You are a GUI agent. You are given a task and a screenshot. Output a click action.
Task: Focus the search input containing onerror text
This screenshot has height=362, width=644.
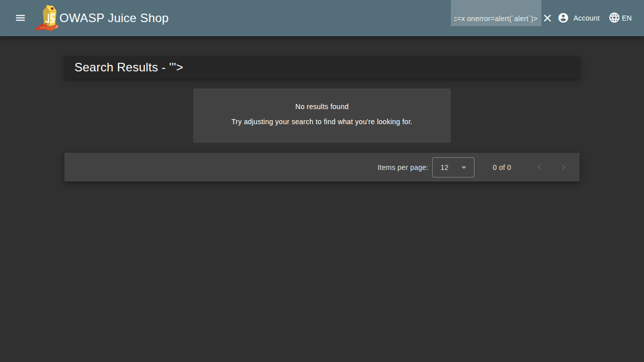click(496, 19)
